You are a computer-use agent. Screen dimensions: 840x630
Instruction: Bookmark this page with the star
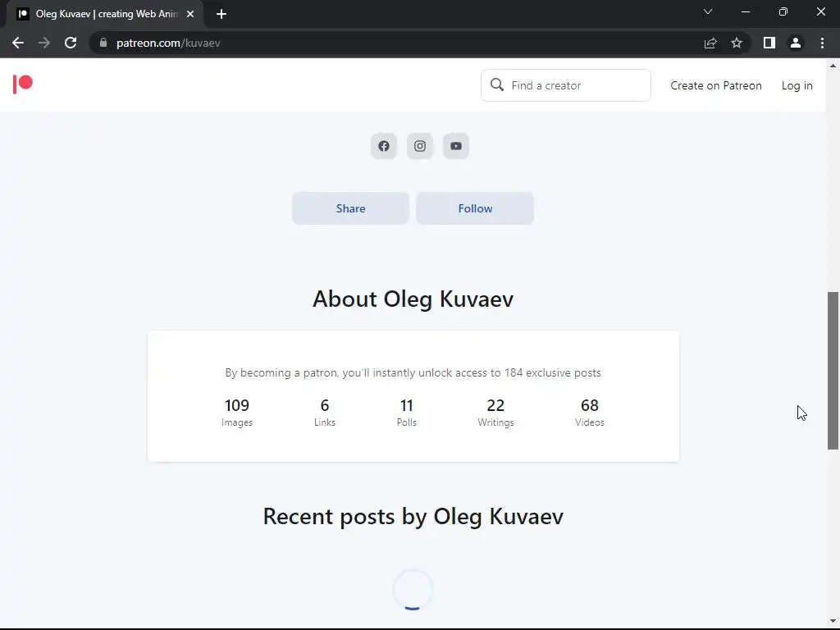pos(737,43)
